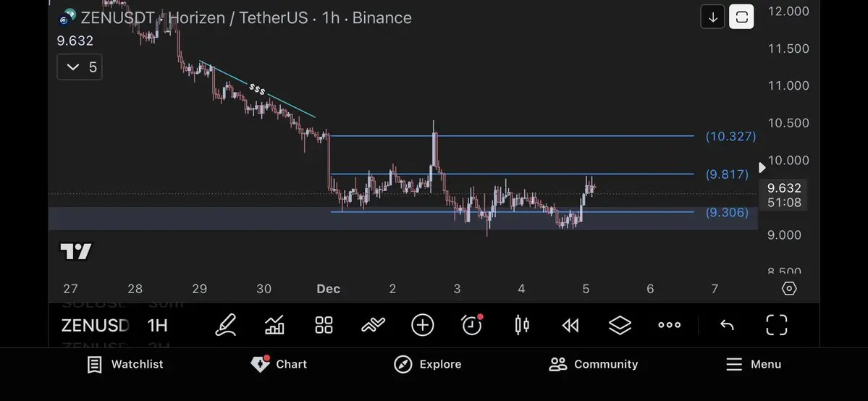
Task: Open the 1H timeframe selector
Action: point(158,325)
